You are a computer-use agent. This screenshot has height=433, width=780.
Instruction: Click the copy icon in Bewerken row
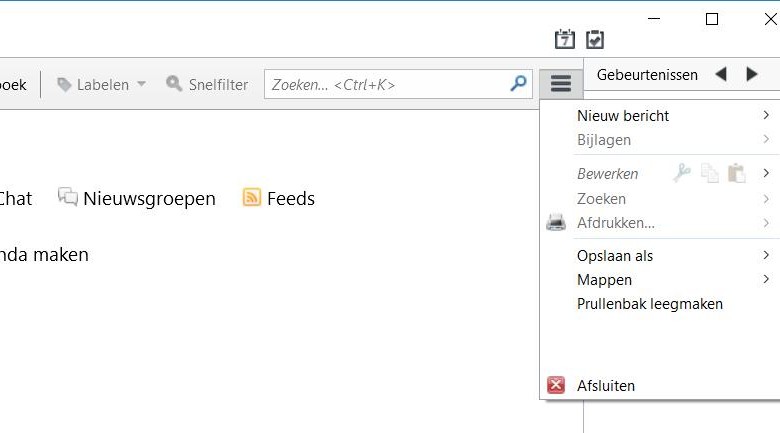[710, 173]
